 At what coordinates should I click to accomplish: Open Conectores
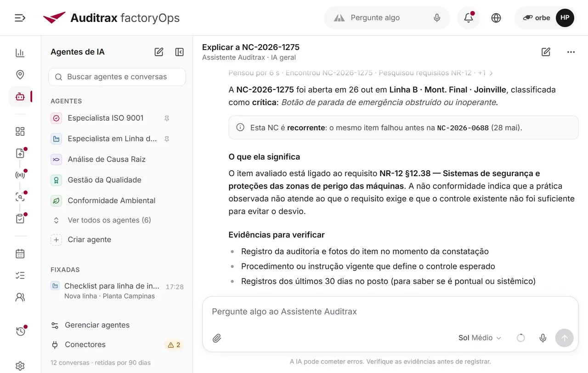pos(117,345)
